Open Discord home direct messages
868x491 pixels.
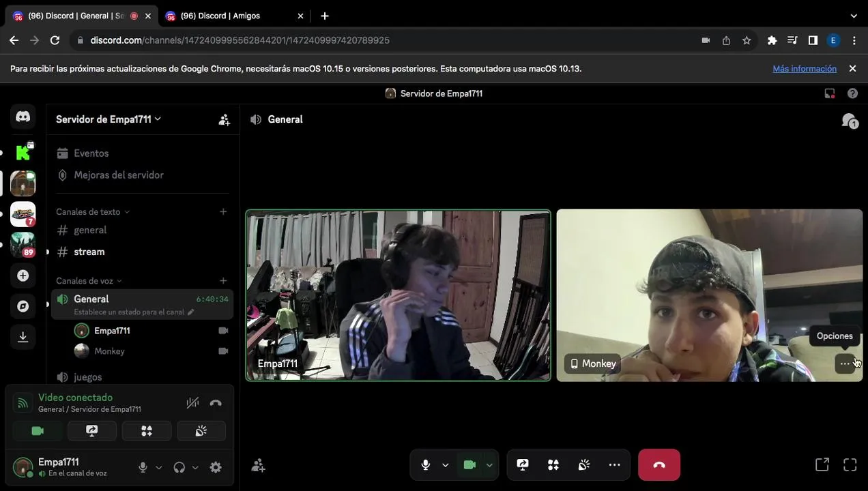tap(23, 117)
